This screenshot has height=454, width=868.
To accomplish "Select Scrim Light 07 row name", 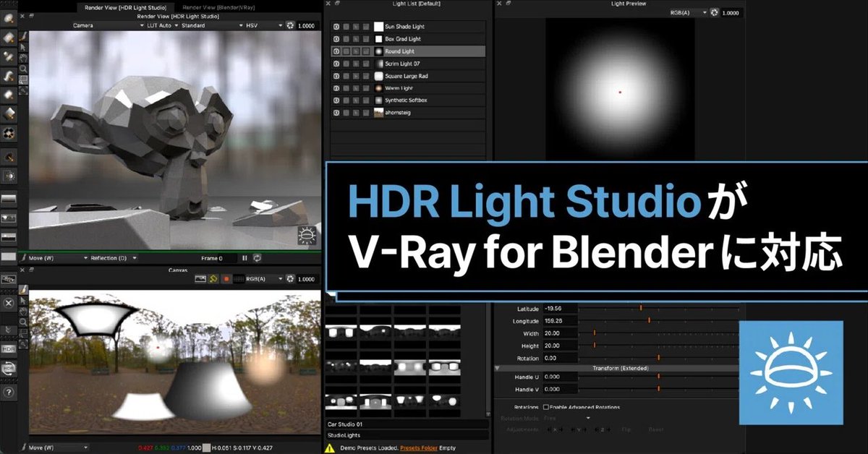I will (402, 64).
